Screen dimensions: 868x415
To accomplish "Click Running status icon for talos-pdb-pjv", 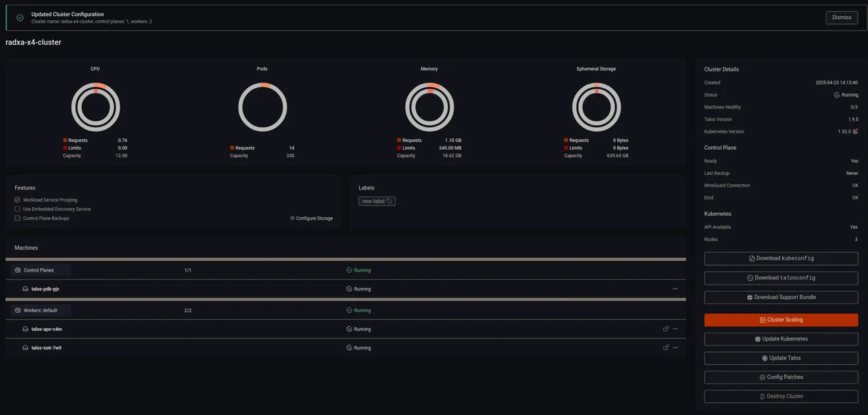I will point(349,289).
